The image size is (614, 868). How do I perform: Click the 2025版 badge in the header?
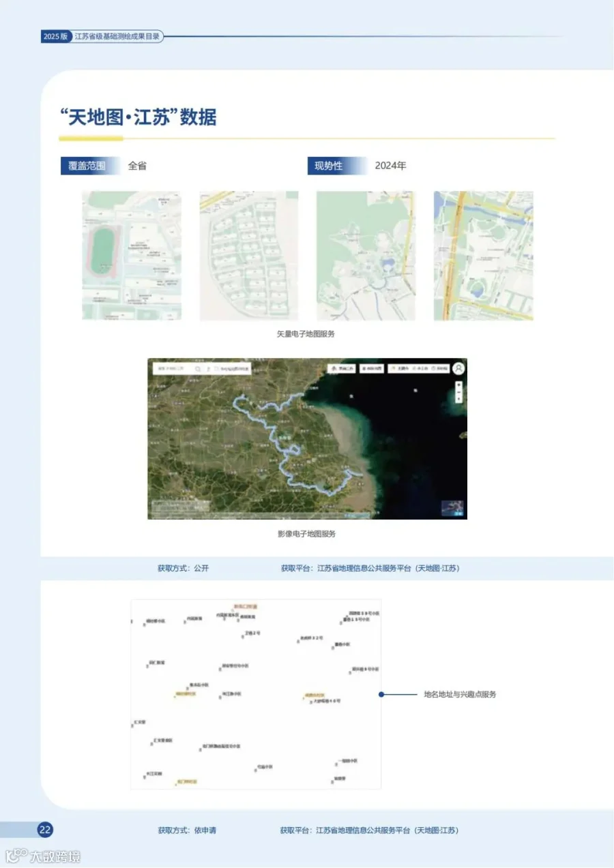click(x=55, y=37)
